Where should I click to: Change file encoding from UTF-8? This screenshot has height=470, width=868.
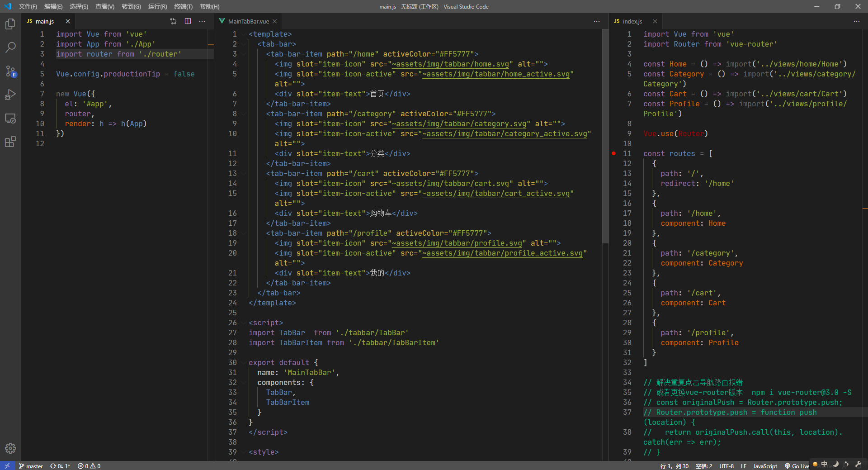point(726,466)
